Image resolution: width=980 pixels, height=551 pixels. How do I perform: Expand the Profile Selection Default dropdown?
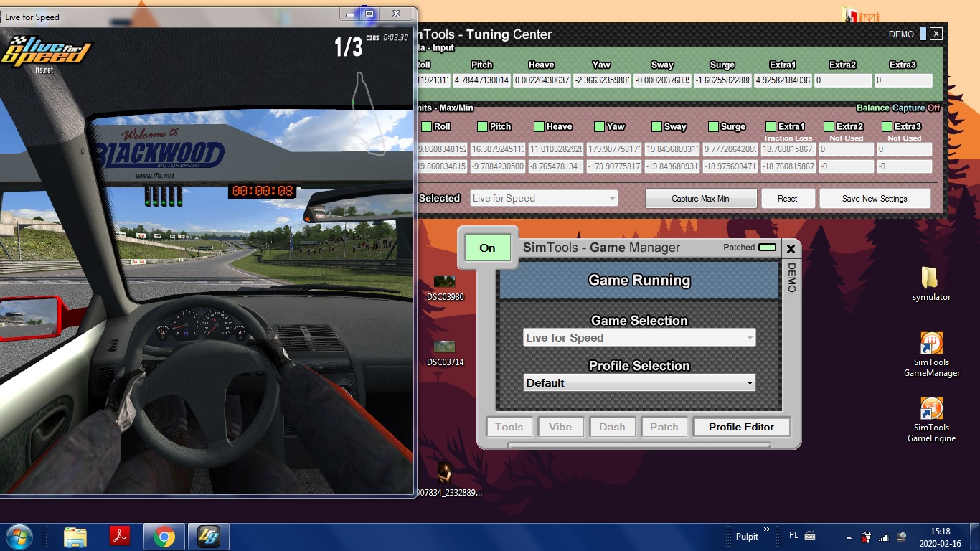639,383
